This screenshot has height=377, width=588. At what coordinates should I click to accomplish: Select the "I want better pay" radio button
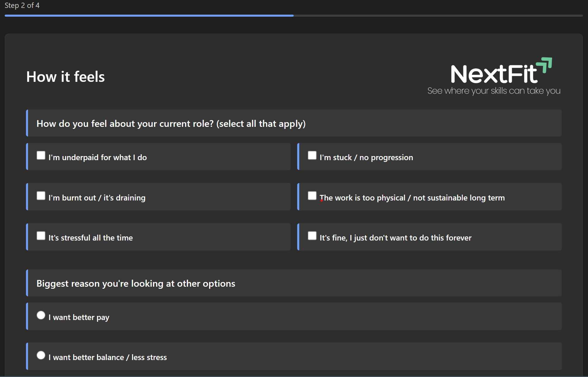coord(41,315)
